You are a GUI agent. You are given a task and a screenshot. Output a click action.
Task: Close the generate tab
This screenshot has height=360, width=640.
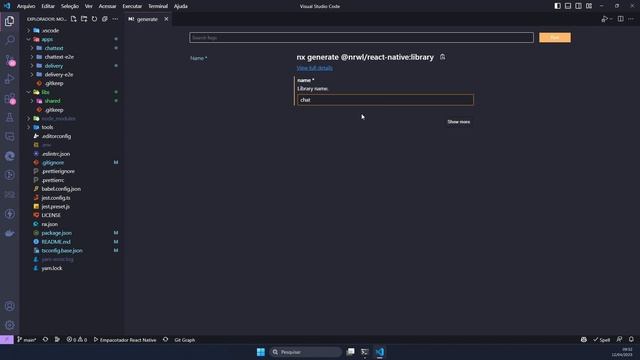pyautogui.click(x=166, y=19)
